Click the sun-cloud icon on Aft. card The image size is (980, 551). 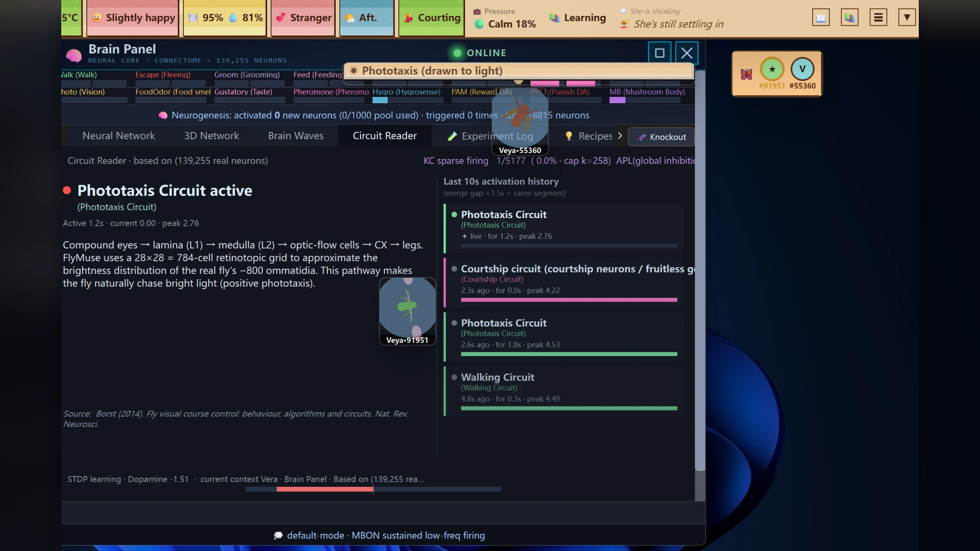pos(350,18)
